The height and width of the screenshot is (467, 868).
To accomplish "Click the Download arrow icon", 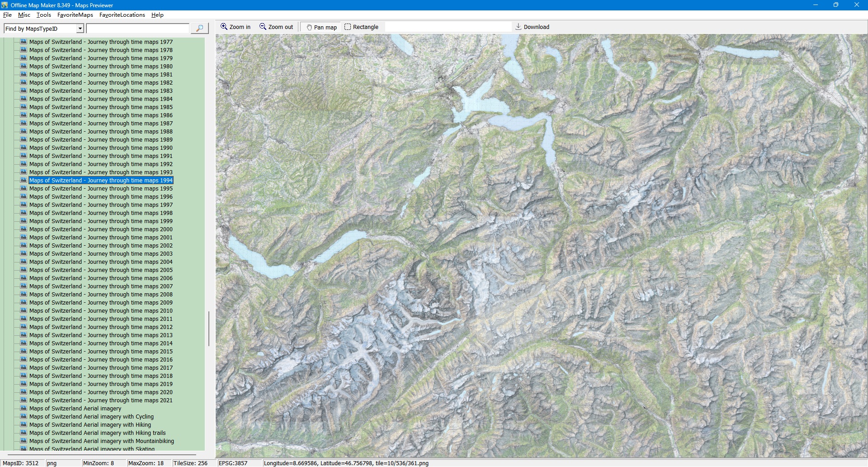I will (x=519, y=27).
